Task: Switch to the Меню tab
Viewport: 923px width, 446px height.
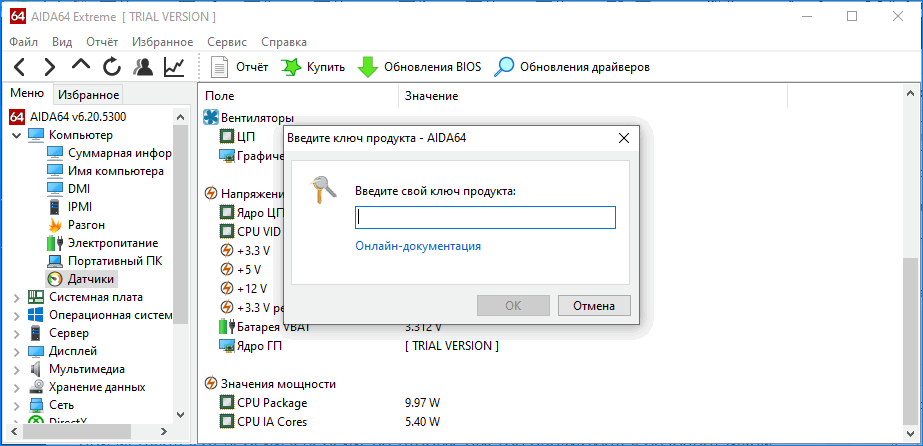Action: 27,94
